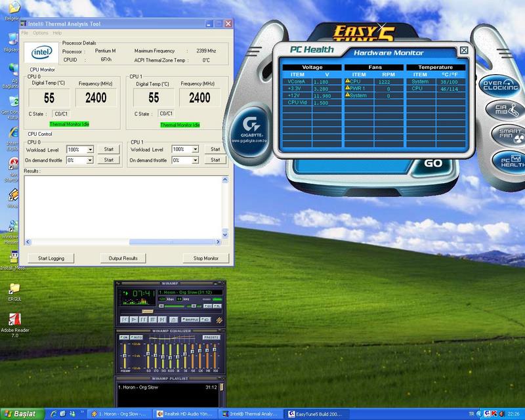Click the 16K equalizer band slider

[215, 356]
